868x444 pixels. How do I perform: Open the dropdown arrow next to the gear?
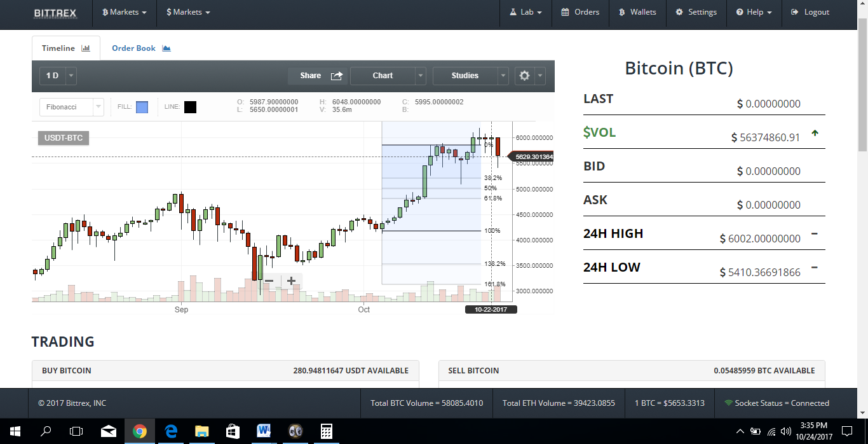(540, 76)
